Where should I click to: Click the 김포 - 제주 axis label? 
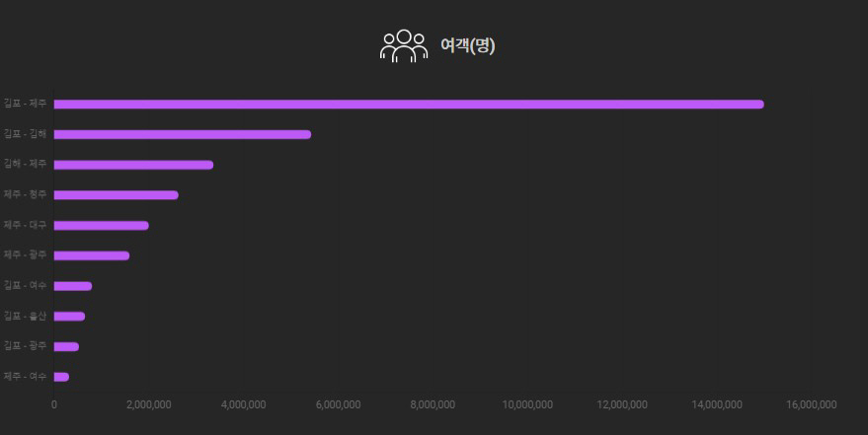(25, 104)
